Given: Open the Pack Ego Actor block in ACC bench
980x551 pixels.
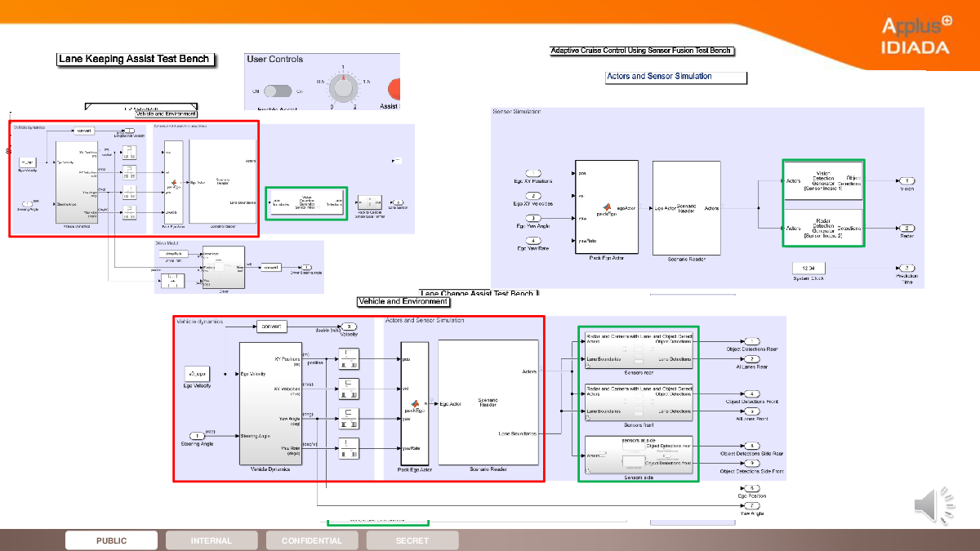Looking at the screenshot, I should point(606,207).
